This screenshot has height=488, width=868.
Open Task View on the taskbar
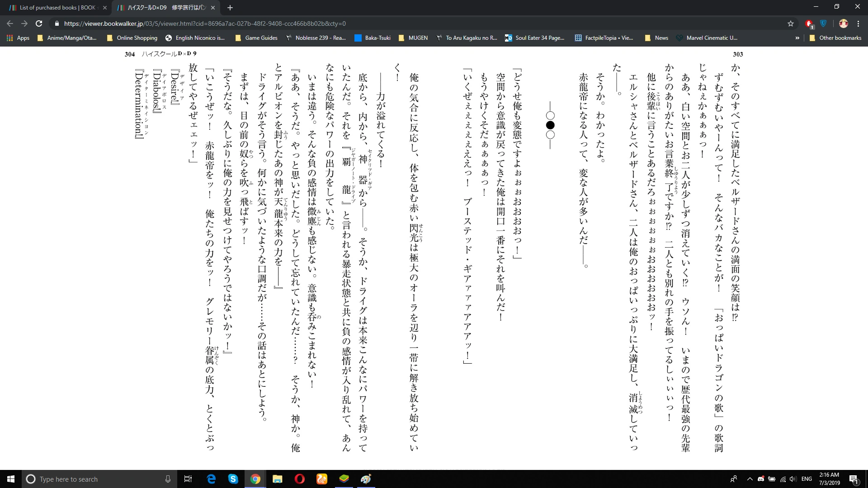coord(188,479)
